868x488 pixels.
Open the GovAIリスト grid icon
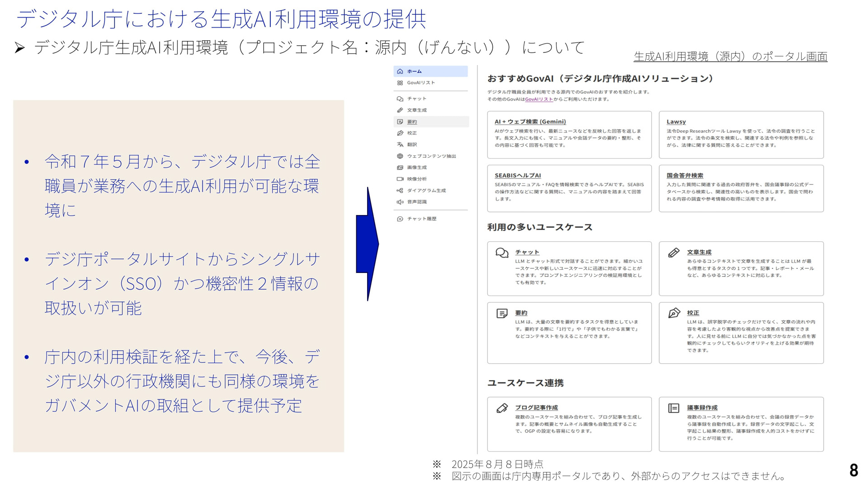click(400, 83)
